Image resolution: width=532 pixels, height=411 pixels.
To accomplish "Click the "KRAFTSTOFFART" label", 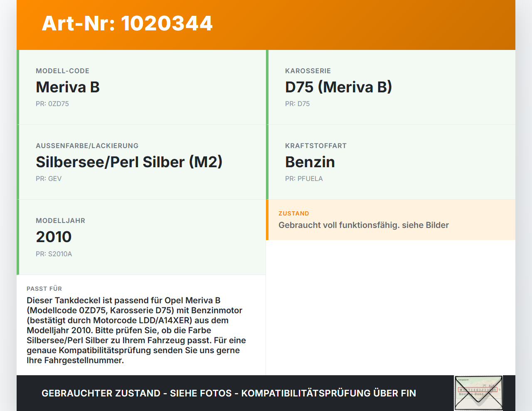I will (316, 146).
